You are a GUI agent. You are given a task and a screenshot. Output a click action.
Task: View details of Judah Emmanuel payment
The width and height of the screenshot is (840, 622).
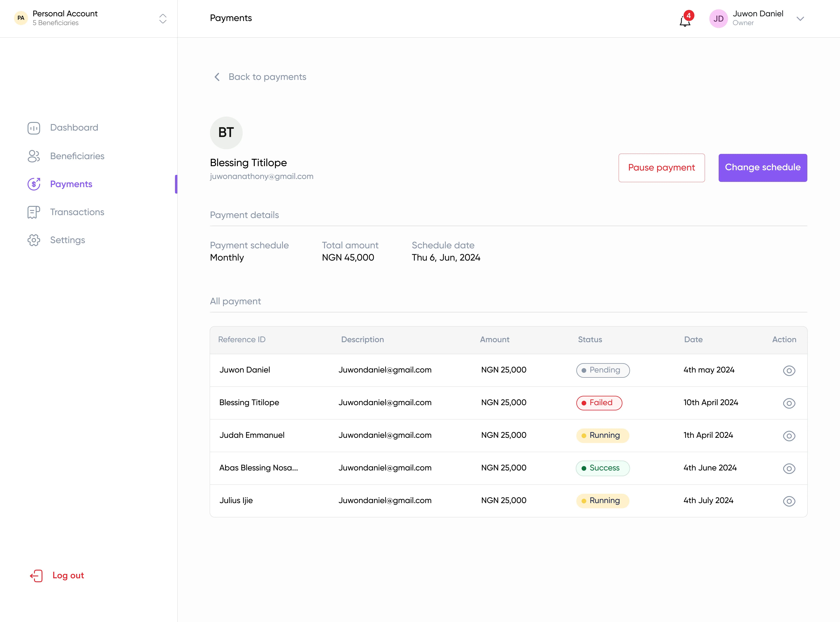(789, 436)
